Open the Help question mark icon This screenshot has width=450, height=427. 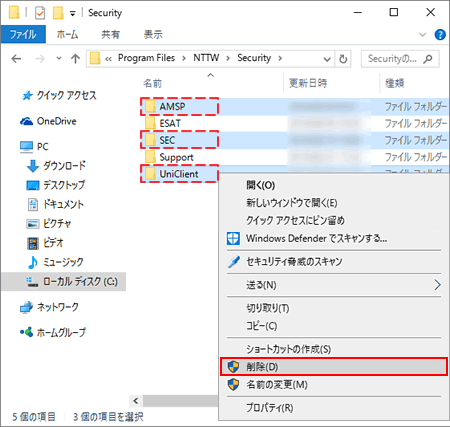coord(440,34)
